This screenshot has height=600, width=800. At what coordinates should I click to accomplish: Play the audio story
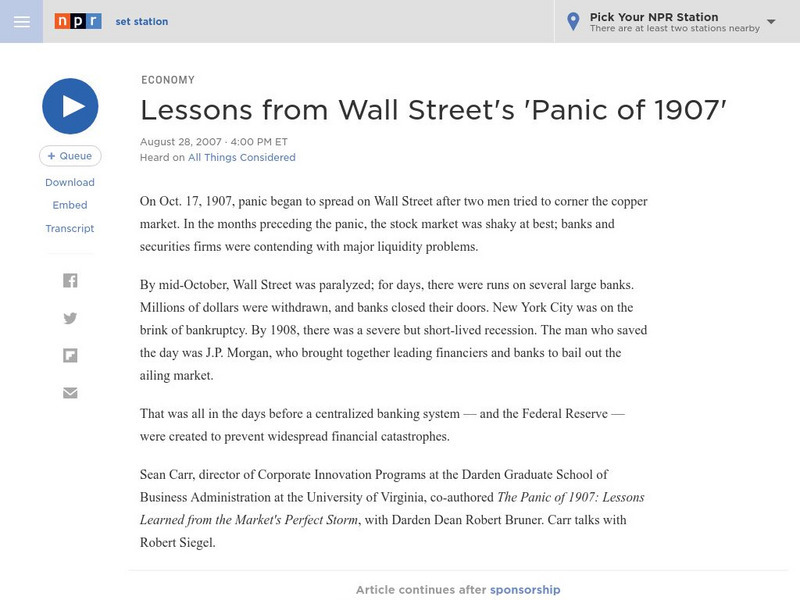pyautogui.click(x=70, y=107)
